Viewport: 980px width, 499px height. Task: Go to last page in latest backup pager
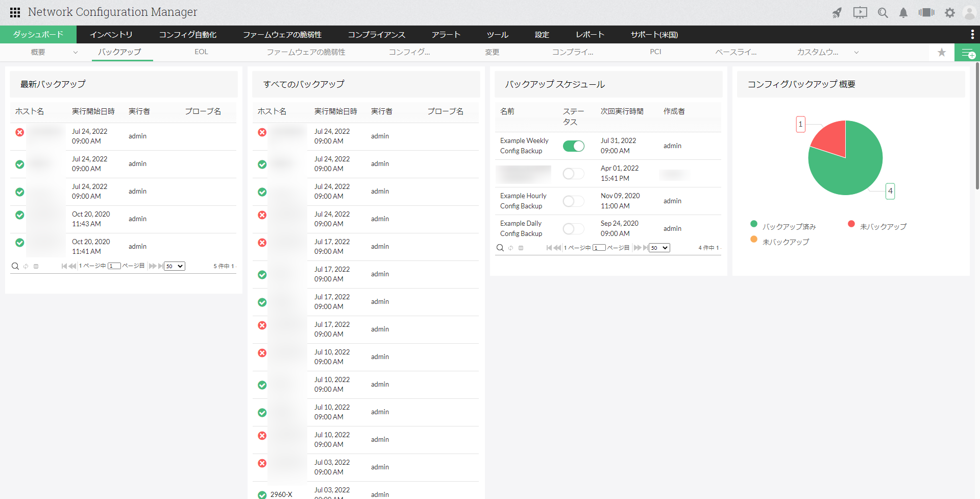pos(161,266)
